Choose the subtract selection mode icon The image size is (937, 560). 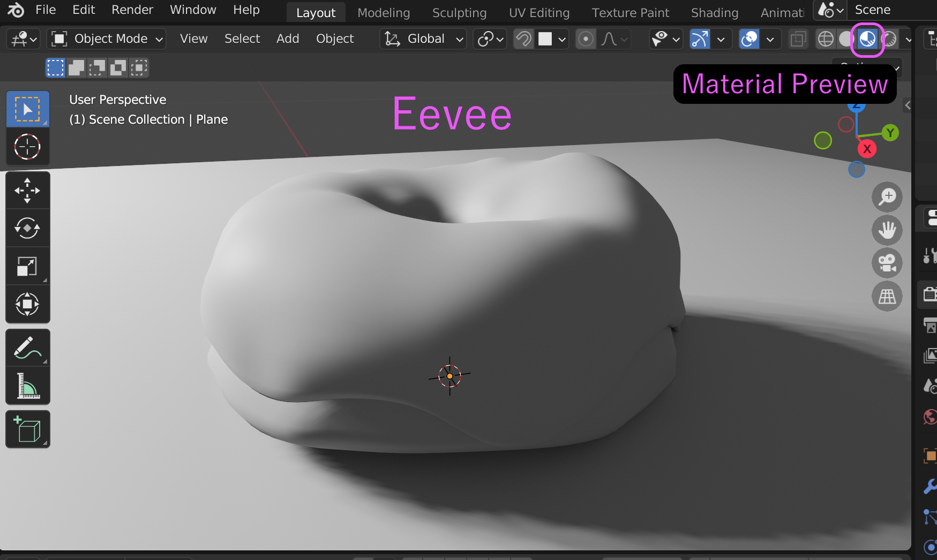(x=97, y=68)
